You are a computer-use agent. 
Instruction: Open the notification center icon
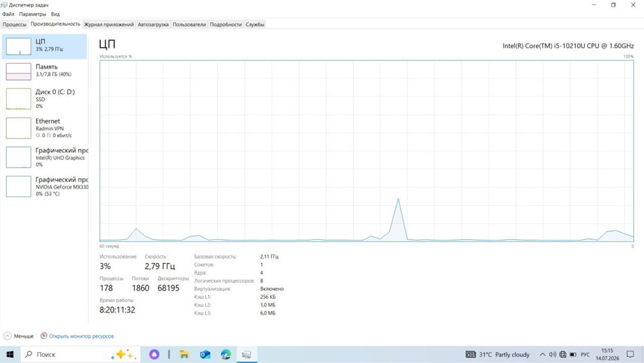(x=630, y=355)
